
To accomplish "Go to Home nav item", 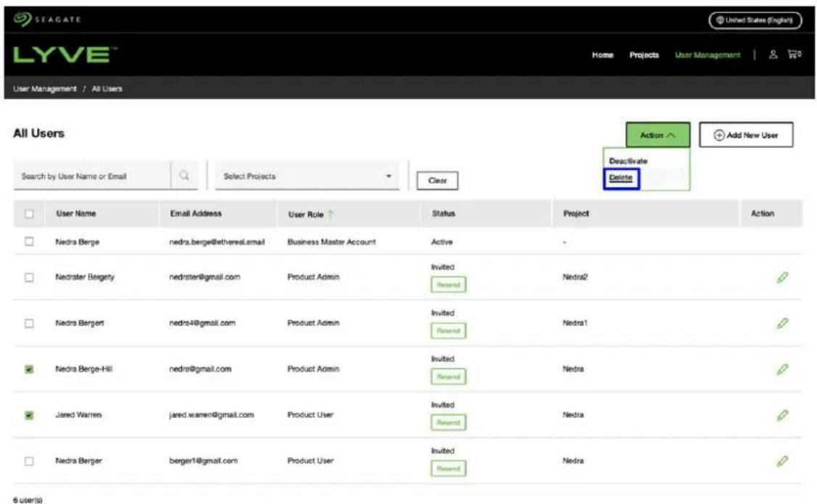I will [602, 54].
